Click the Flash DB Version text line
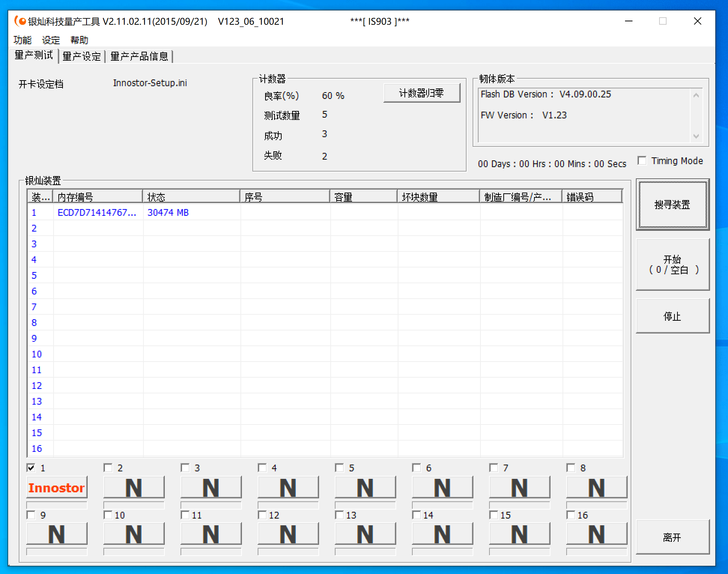728x574 pixels. pyautogui.click(x=546, y=94)
